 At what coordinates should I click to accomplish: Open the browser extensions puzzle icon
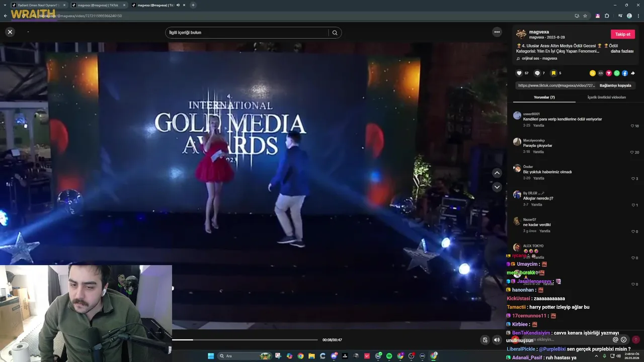[607, 16]
